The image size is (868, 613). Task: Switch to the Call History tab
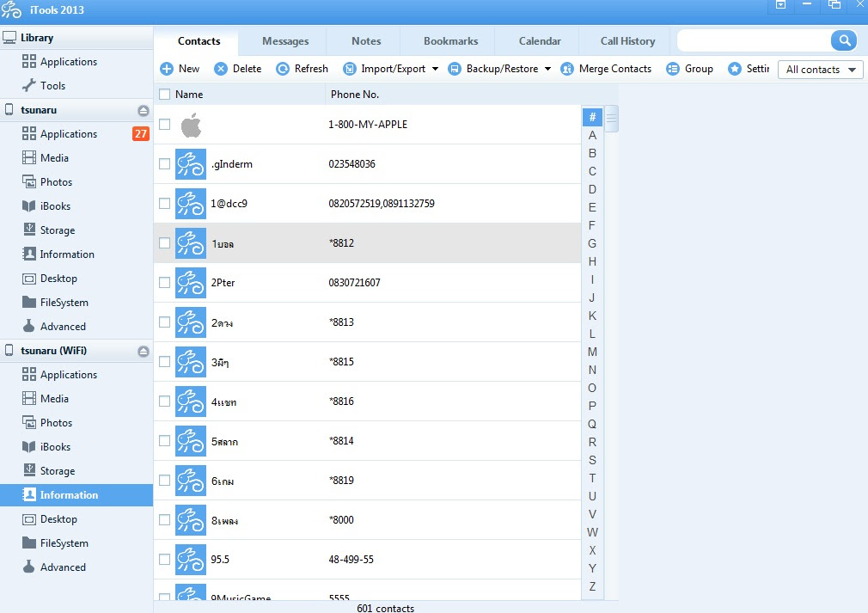tap(627, 41)
